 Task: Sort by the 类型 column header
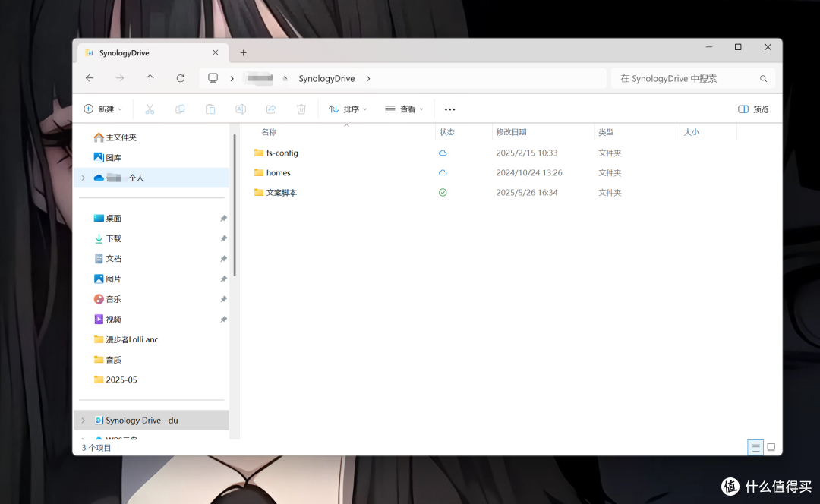pos(606,132)
